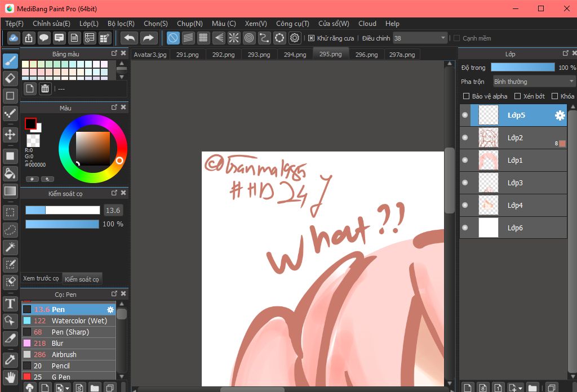Delete palette color with trash icon

click(45, 88)
